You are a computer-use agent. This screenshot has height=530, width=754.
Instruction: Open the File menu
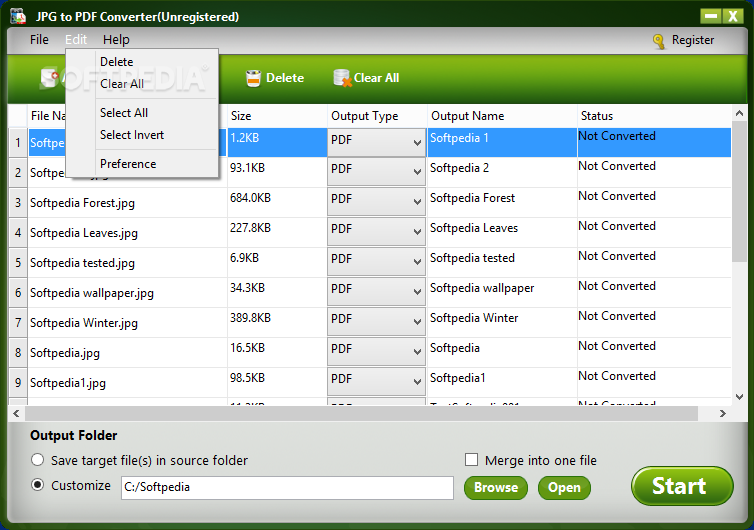click(x=39, y=39)
